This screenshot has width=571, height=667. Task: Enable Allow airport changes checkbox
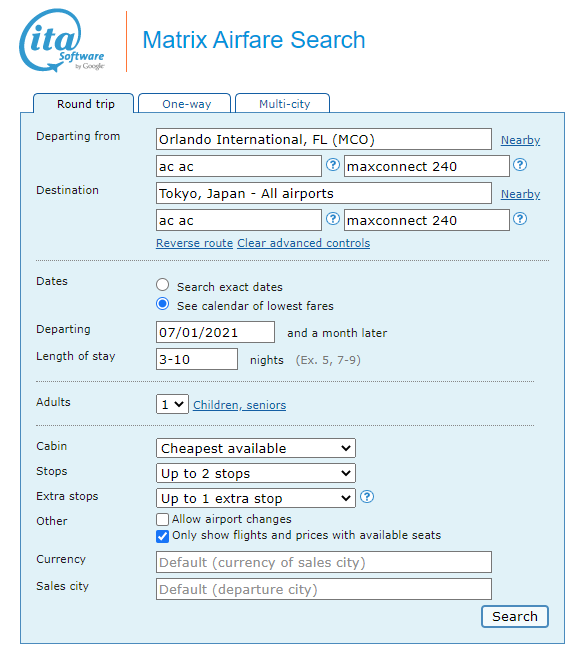click(162, 519)
